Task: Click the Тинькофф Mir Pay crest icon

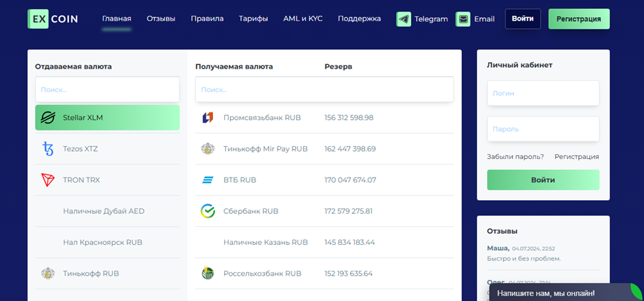Action: tap(208, 149)
